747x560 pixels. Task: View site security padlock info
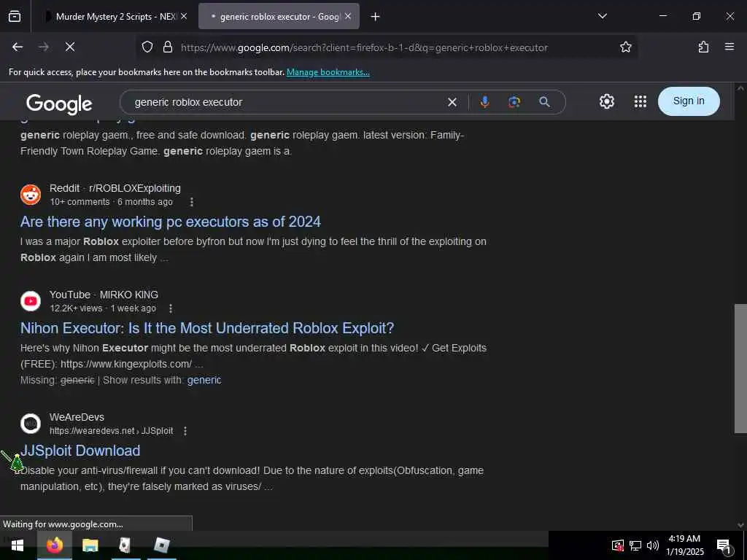[x=167, y=47]
